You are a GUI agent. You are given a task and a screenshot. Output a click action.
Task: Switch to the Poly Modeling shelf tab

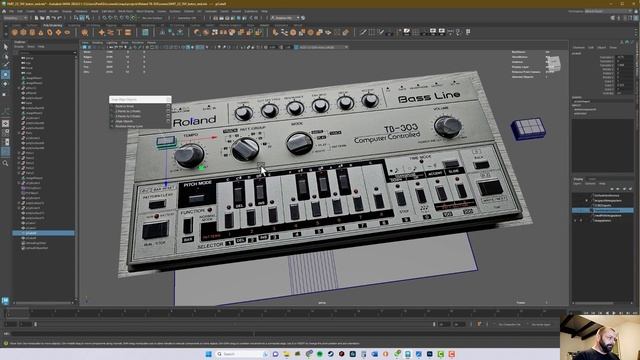(x=53, y=25)
